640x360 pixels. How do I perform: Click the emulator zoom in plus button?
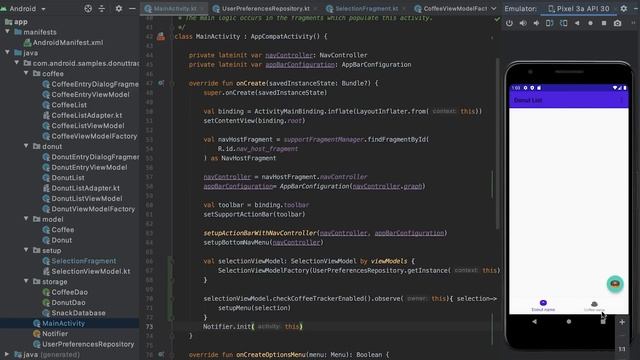[x=622, y=322]
